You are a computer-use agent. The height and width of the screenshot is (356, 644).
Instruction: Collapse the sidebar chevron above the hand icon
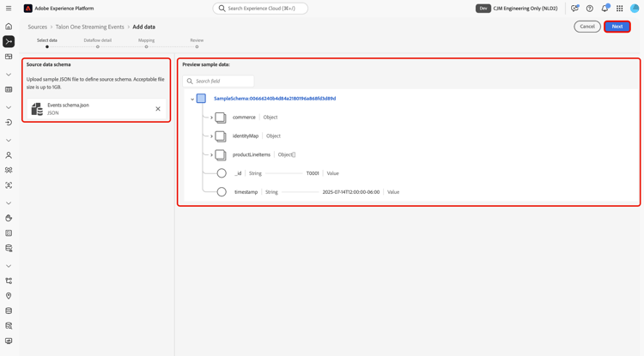point(9,203)
